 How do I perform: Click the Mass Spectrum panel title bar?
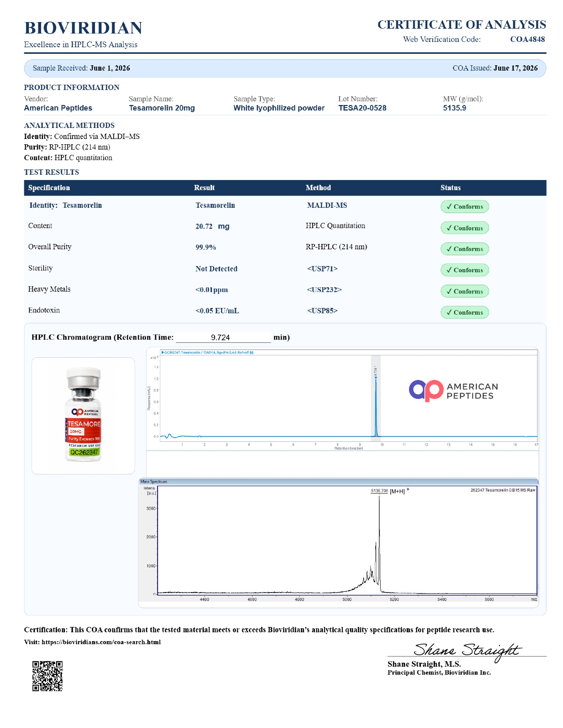(338, 481)
